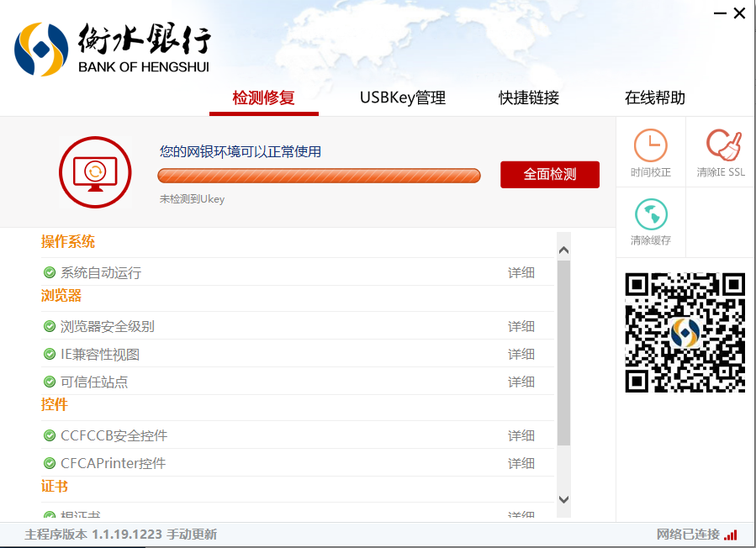756x548 pixels.
Task: Select the 检测修复 tab
Action: (264, 97)
